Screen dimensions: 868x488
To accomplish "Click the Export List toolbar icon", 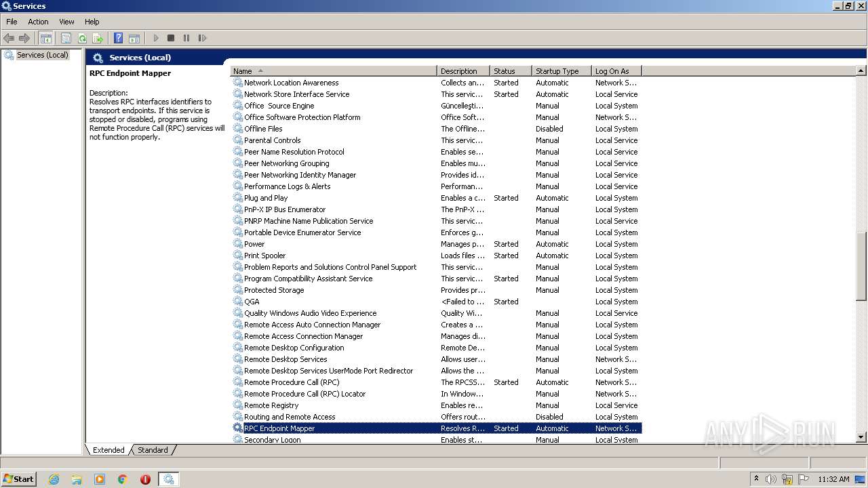I will (98, 39).
